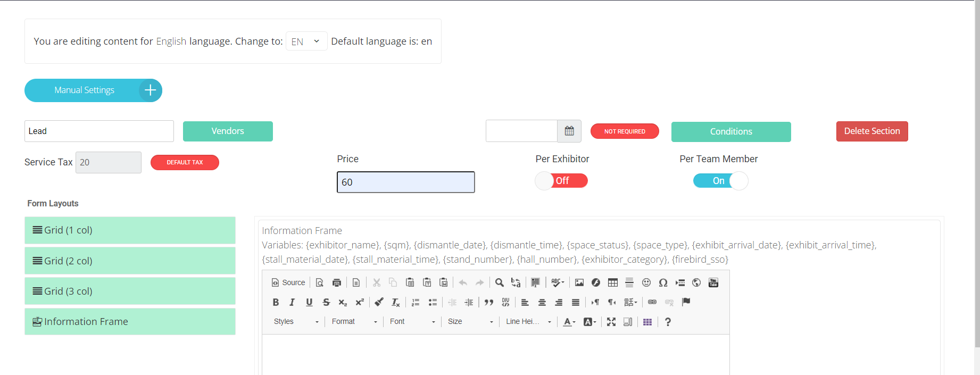Open the calendar date picker icon
The image size is (980, 375).
pyautogui.click(x=569, y=131)
